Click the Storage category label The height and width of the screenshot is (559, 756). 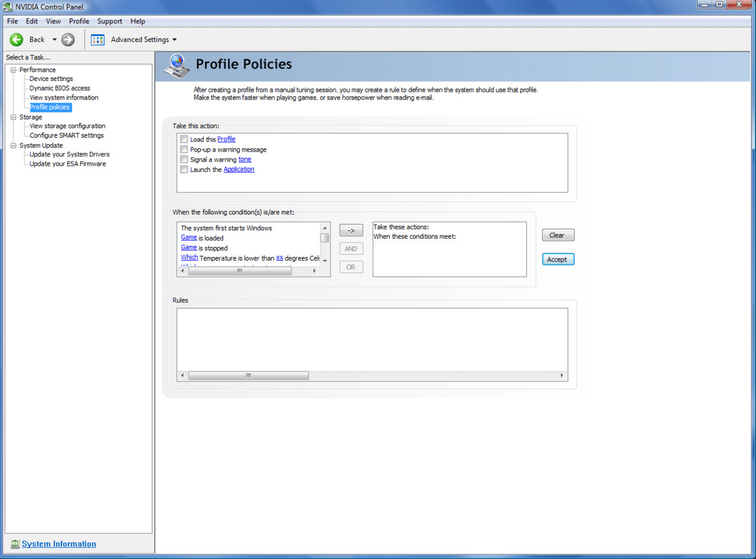click(31, 117)
